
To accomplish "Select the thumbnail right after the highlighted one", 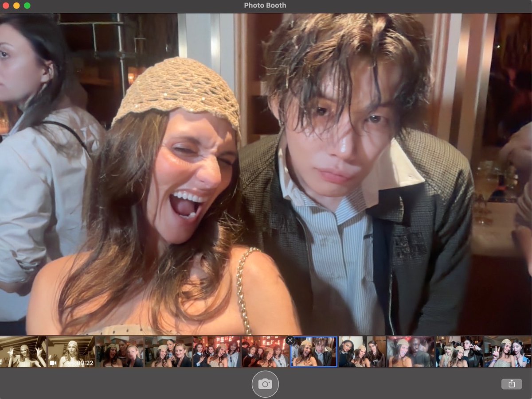I will (362, 352).
